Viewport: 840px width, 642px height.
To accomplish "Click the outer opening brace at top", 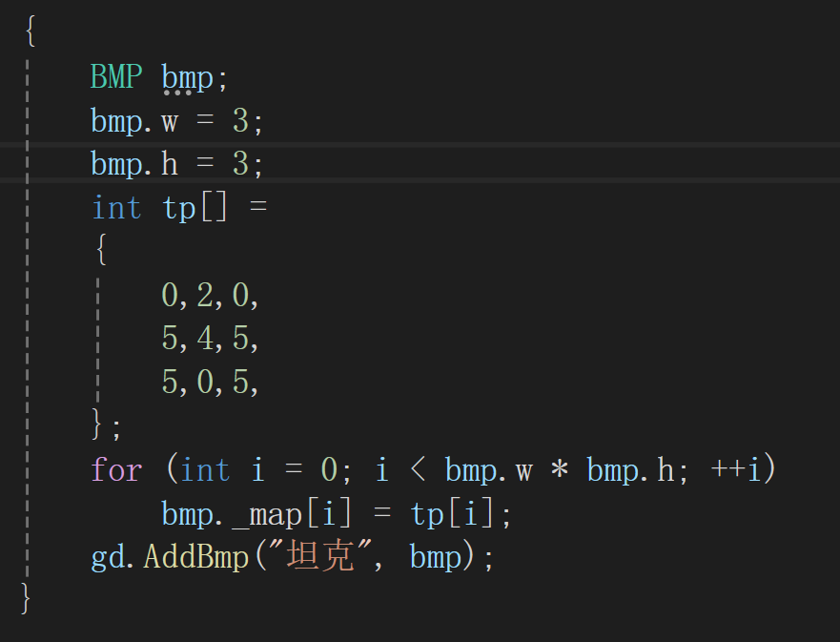I will tap(31, 31).
